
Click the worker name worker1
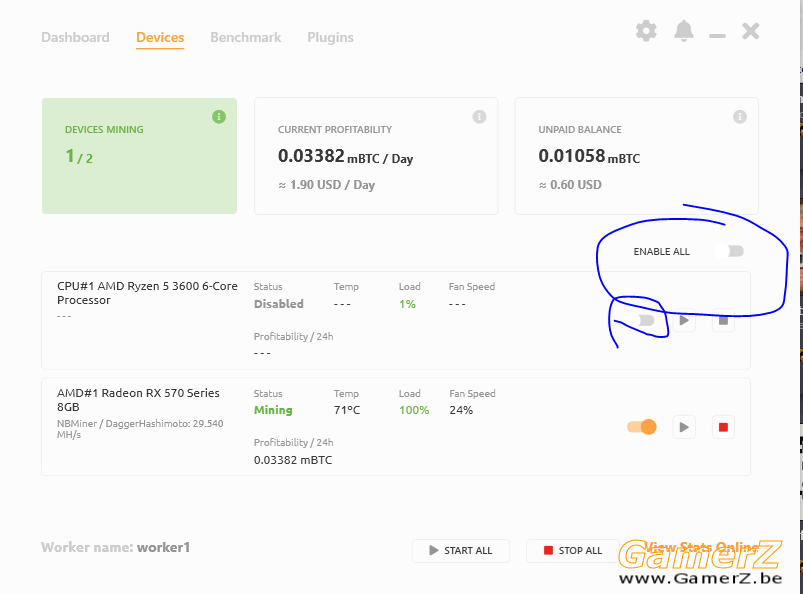tap(163, 547)
